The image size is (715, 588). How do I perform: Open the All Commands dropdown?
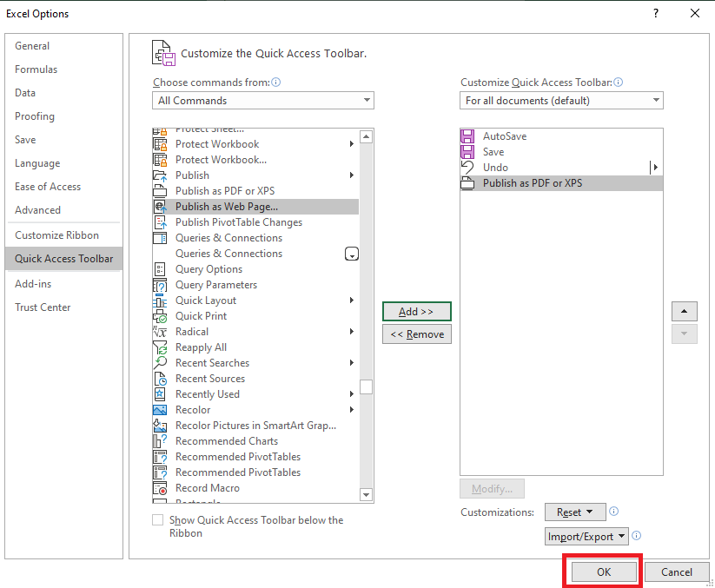(x=263, y=100)
